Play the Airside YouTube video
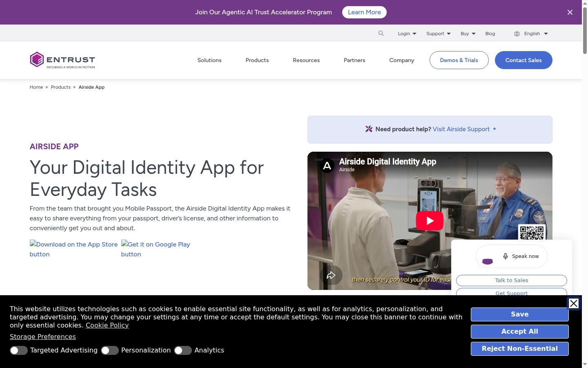This screenshot has height=368, width=588. coord(430,221)
